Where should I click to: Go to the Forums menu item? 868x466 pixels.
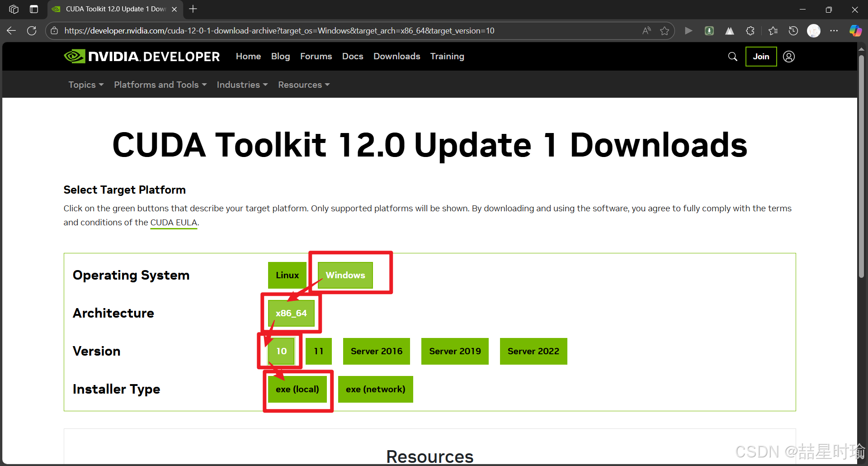[316, 56]
